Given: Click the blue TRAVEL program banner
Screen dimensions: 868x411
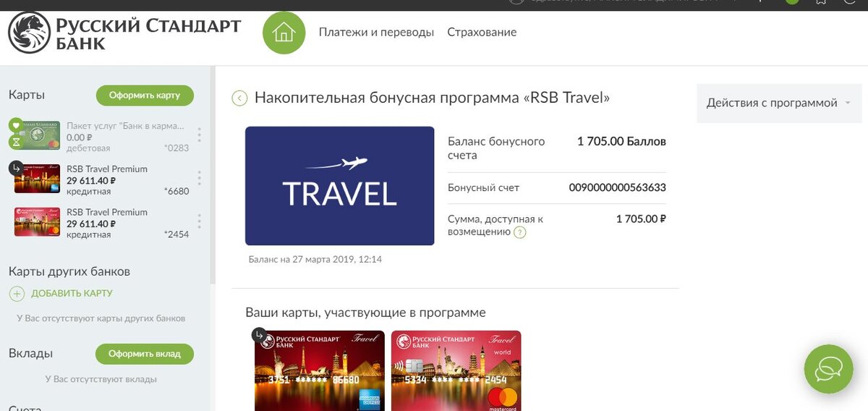Looking at the screenshot, I should point(340,186).
